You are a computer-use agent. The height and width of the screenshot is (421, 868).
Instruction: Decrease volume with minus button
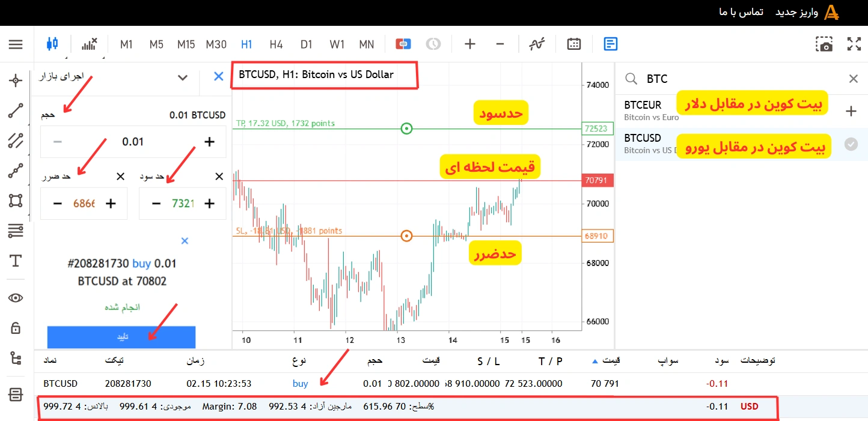(x=58, y=142)
